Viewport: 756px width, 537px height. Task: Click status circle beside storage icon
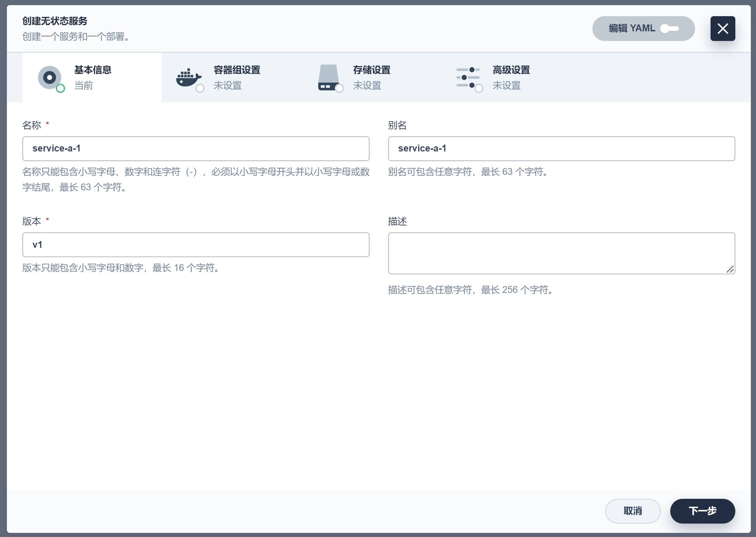pos(339,88)
